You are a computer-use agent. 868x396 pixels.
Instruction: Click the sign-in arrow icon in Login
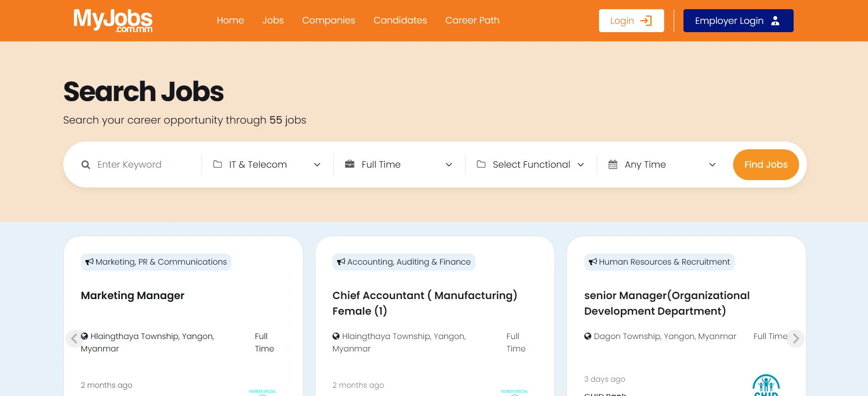click(x=646, y=21)
